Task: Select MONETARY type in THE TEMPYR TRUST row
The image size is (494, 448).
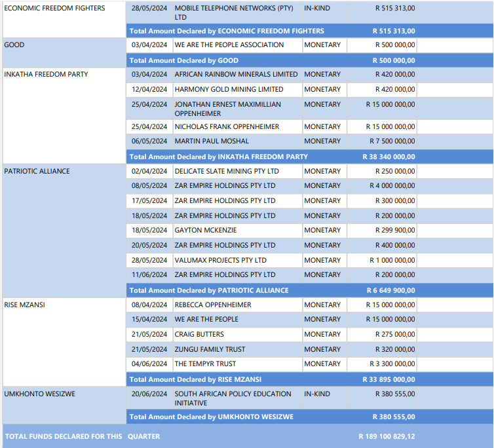Action: 322,364
